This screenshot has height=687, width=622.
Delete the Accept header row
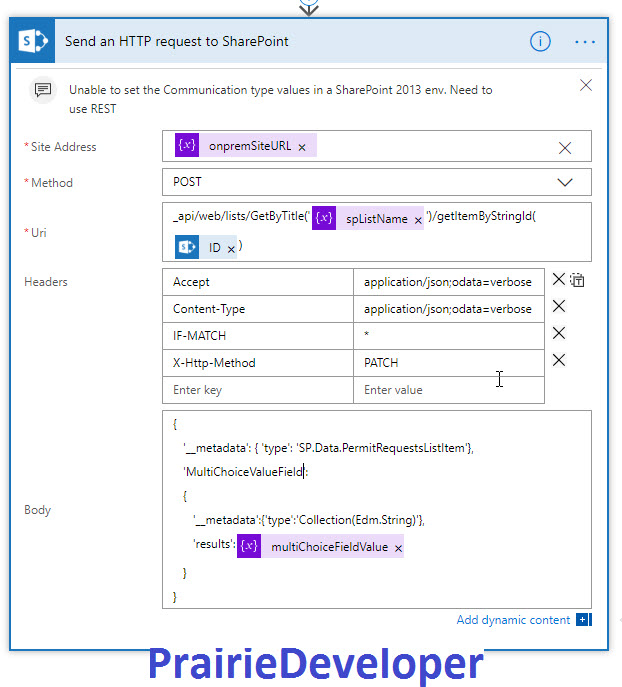click(x=558, y=279)
